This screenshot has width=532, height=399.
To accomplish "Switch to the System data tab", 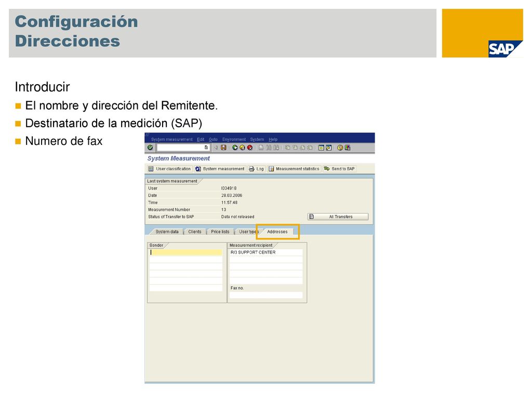I will [x=167, y=232].
